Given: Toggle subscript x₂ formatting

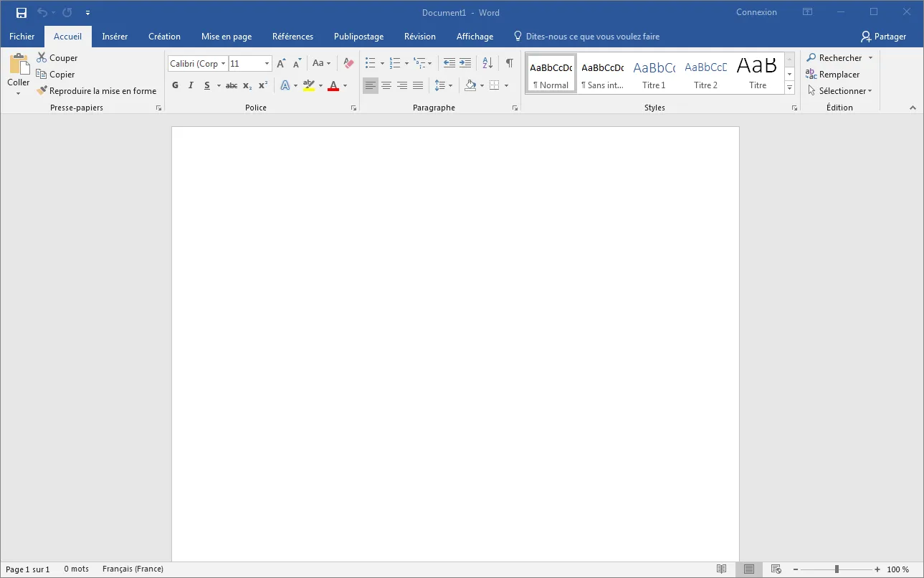Looking at the screenshot, I should [x=247, y=85].
